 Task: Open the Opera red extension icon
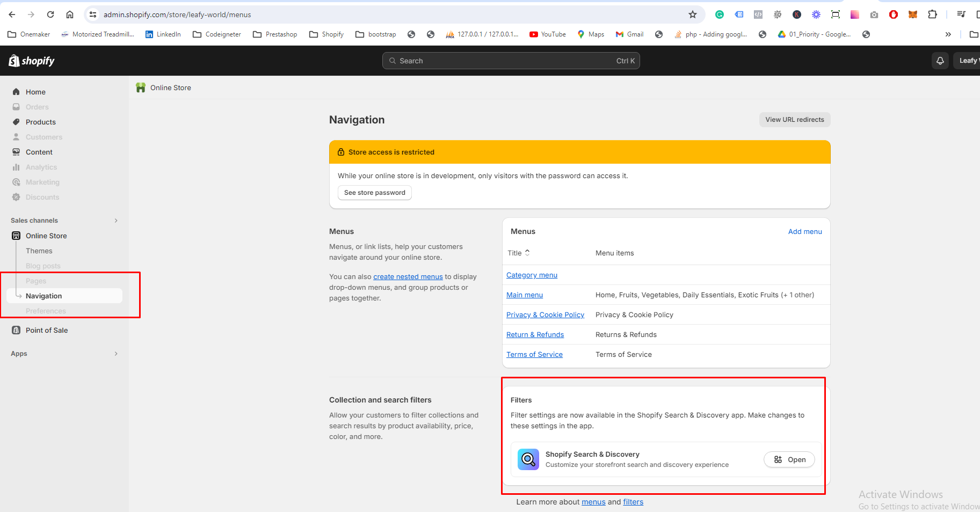click(x=894, y=14)
